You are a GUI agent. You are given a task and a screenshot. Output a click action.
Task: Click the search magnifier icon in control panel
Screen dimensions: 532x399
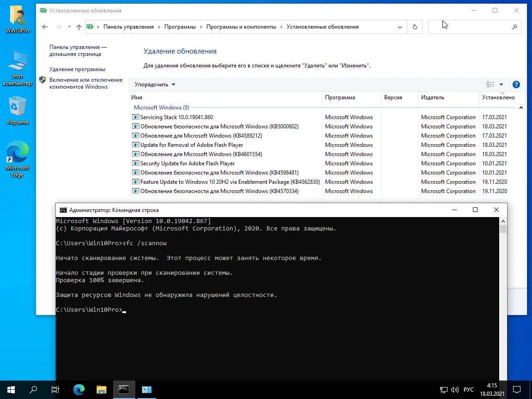coord(514,27)
